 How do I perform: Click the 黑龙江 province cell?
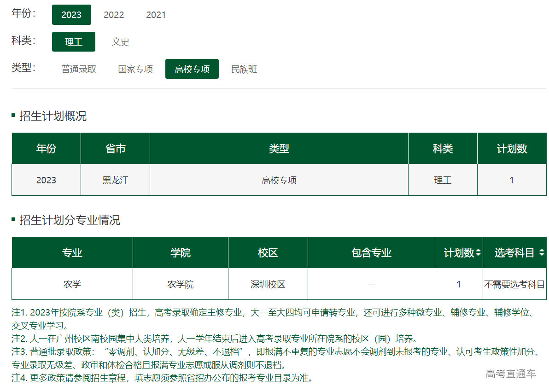click(115, 180)
